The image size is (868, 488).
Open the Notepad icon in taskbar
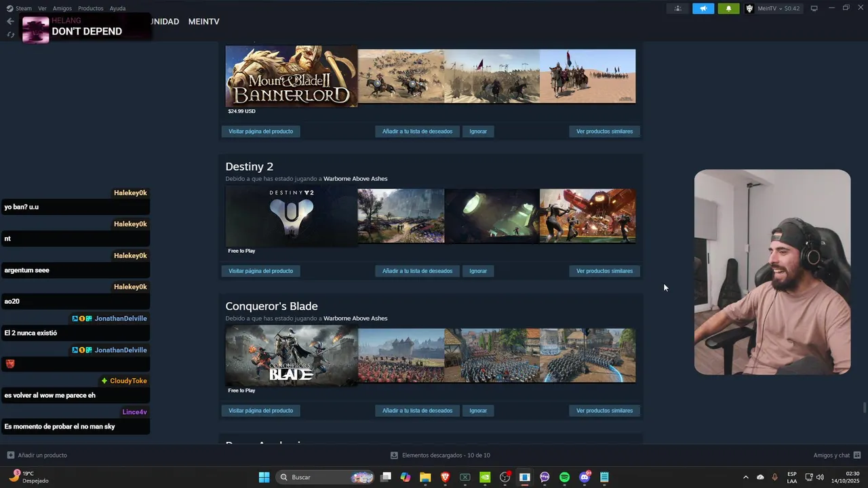(x=604, y=477)
